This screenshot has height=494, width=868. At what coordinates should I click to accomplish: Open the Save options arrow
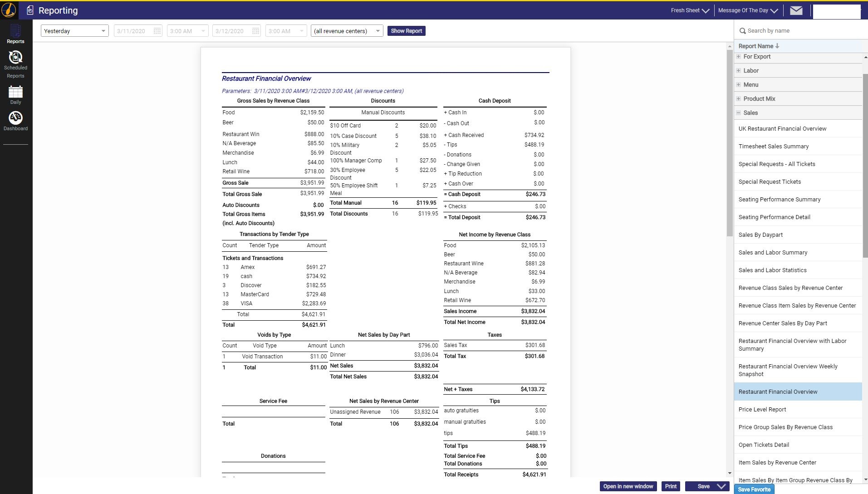click(721, 486)
